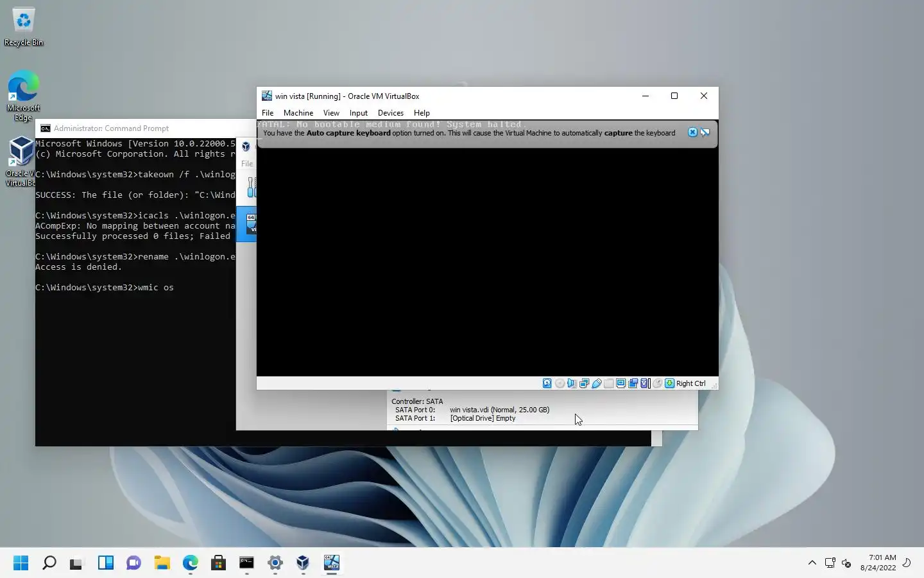
Task: Open Microsoft Store from the taskbar
Action: click(218, 563)
